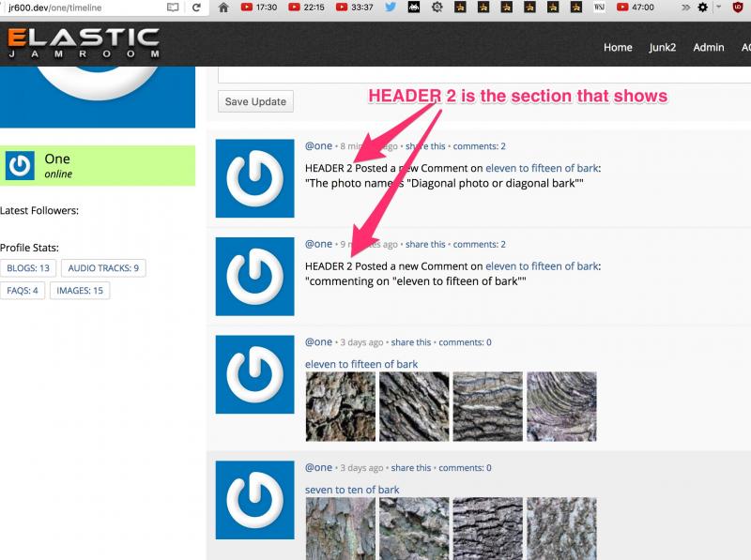Toggle reader view icon in address bar
751x560 pixels.
click(x=173, y=8)
